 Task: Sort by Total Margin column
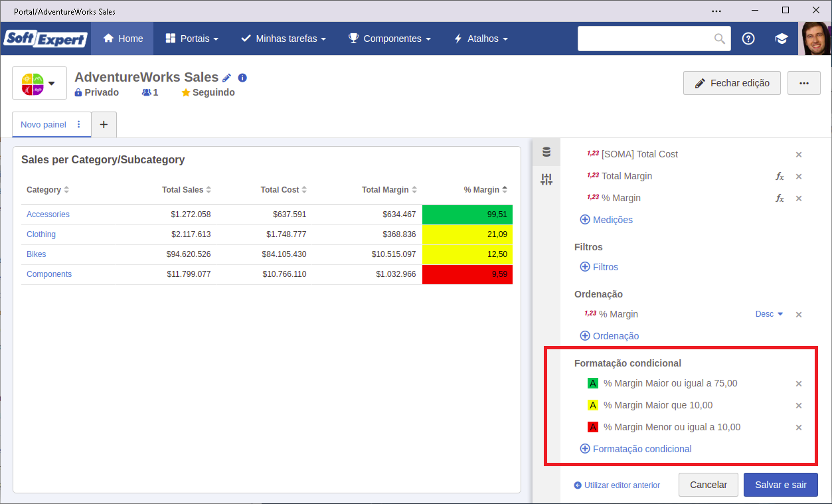click(x=390, y=190)
